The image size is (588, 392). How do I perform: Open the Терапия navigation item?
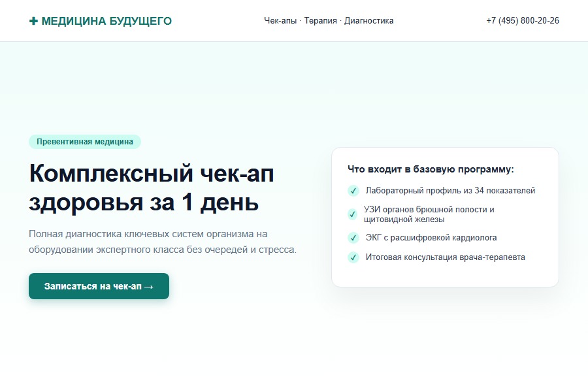coord(320,21)
